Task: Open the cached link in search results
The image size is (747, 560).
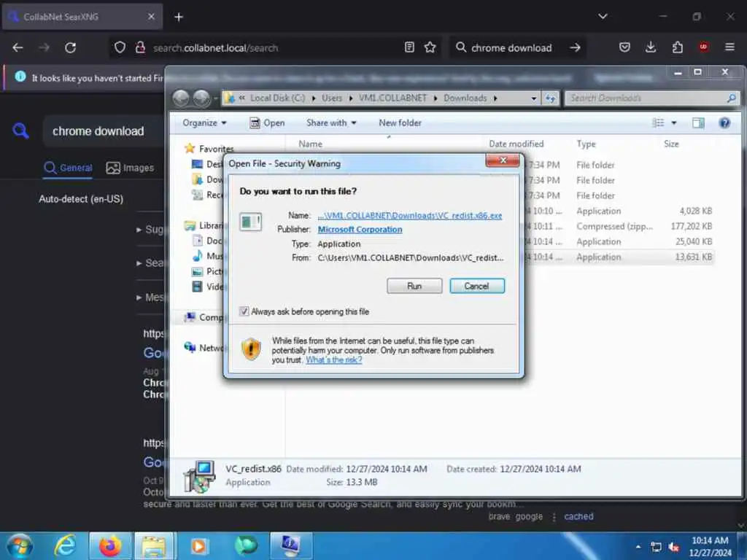Action: pyautogui.click(x=578, y=517)
